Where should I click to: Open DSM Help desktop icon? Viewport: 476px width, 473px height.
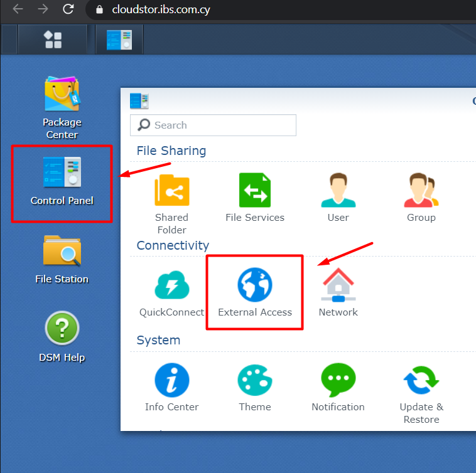point(62,337)
